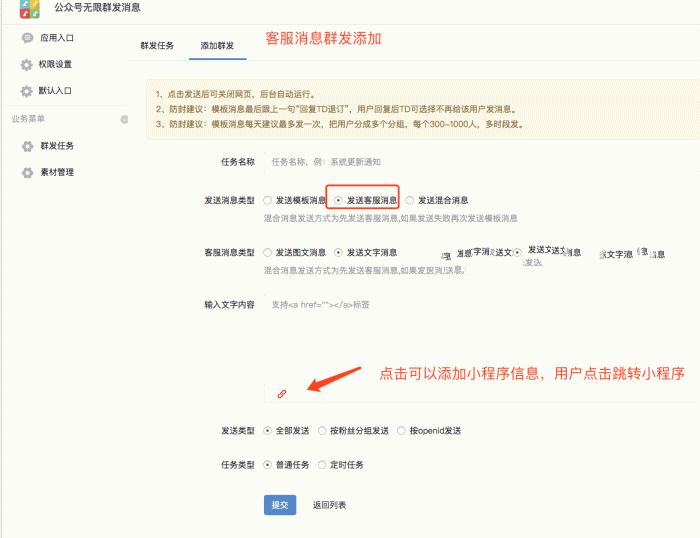
Task: Click the 默认入口 gear icon
Action: [x=27, y=91]
